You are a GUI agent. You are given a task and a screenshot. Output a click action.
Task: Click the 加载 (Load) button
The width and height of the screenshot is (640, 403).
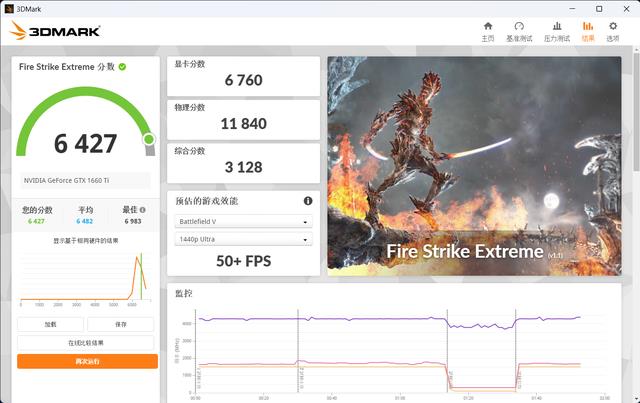pyautogui.click(x=50, y=324)
